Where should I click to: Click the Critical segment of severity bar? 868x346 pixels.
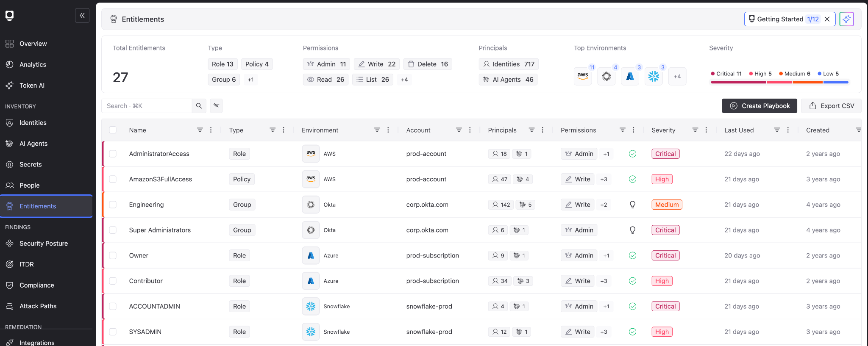coord(738,82)
